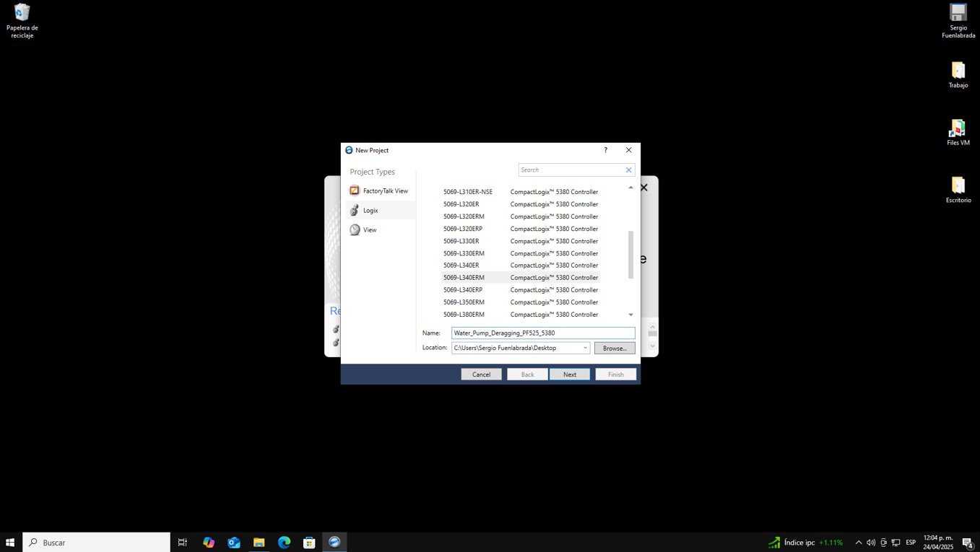Open the volume control in the tray

click(871, 543)
